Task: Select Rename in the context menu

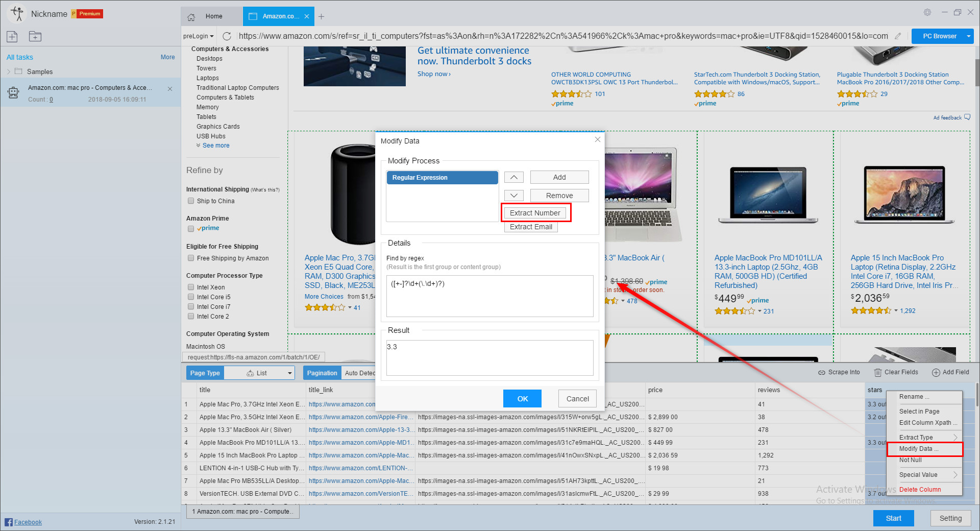Action: tap(925, 397)
